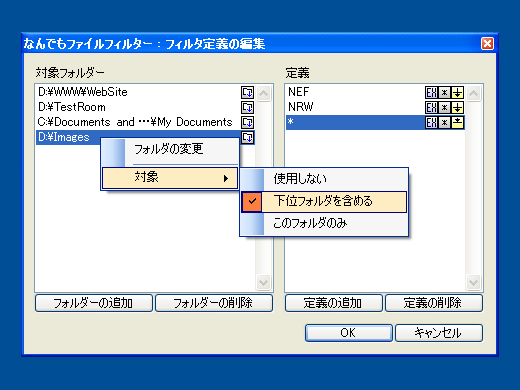
Task: Click subfolder icon for D:¥WWW¥WebSite row
Action: 247,92
